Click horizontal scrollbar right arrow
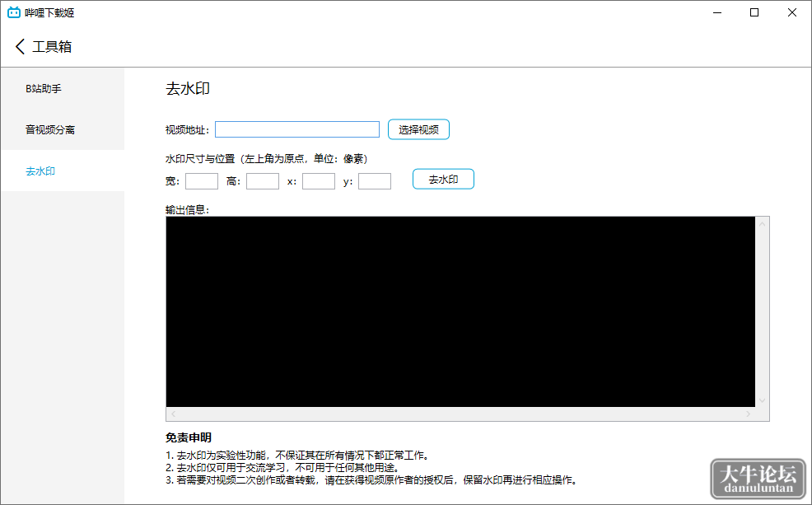The image size is (812, 505). click(749, 414)
